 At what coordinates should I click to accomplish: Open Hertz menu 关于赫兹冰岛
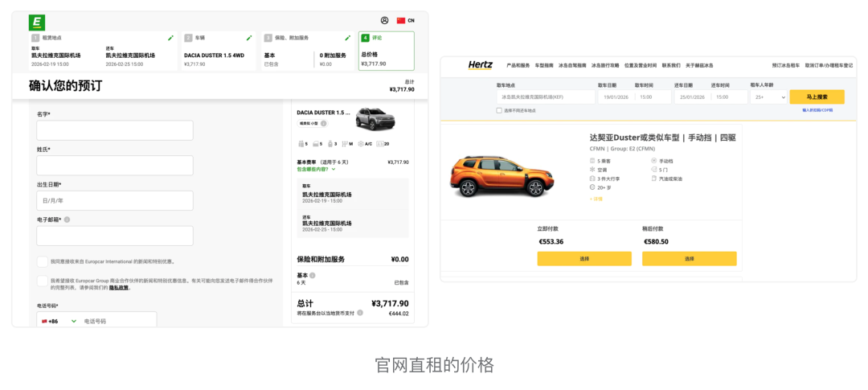point(699,65)
